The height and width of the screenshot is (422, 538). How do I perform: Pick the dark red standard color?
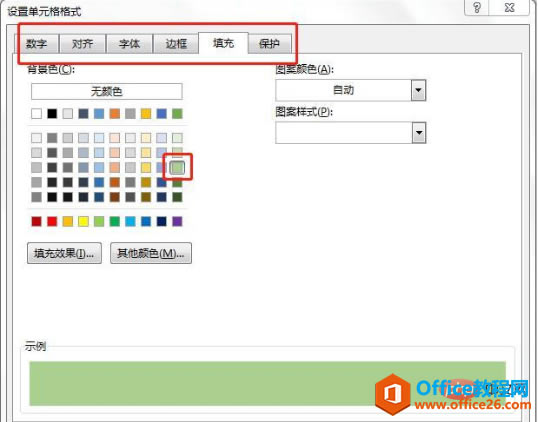pyautogui.click(x=36, y=221)
